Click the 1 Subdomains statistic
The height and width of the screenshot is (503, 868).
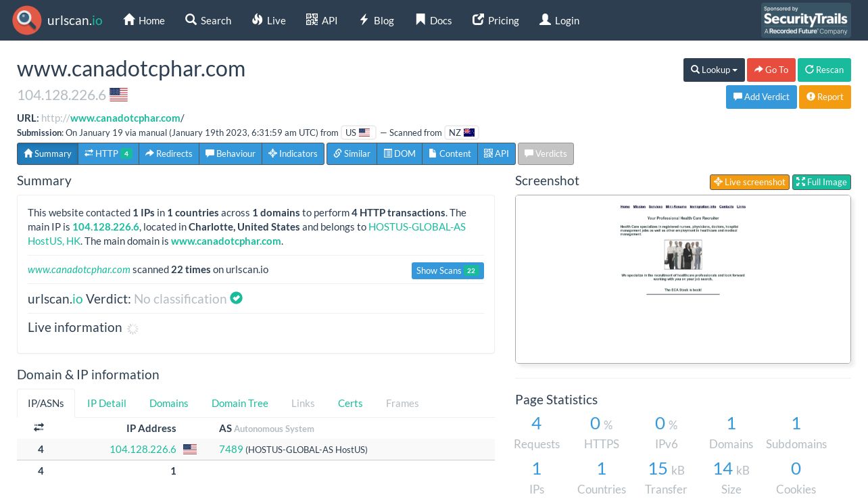pyautogui.click(x=796, y=433)
